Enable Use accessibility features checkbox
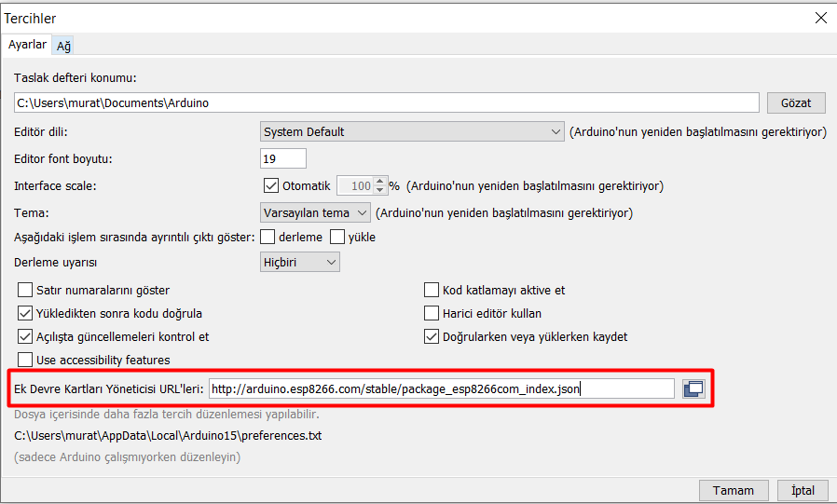837x504 pixels. click(25, 360)
